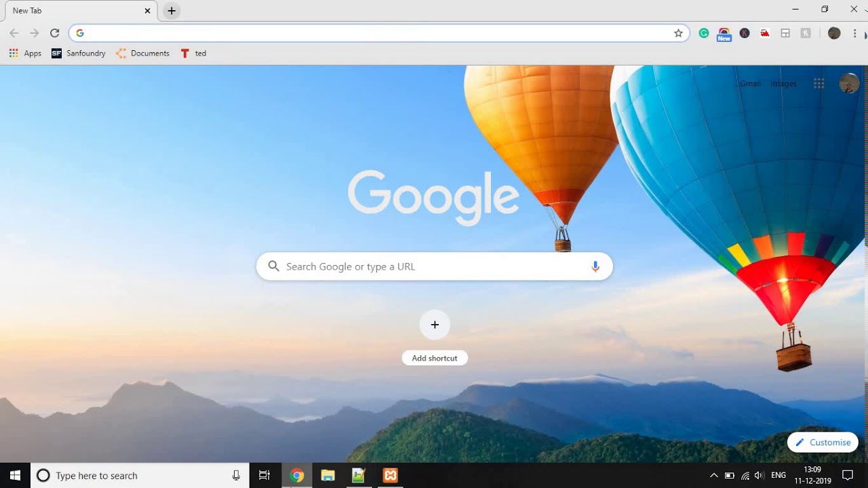Open Wi-Fi network tray icon
The width and height of the screenshot is (868, 488).
click(745, 475)
